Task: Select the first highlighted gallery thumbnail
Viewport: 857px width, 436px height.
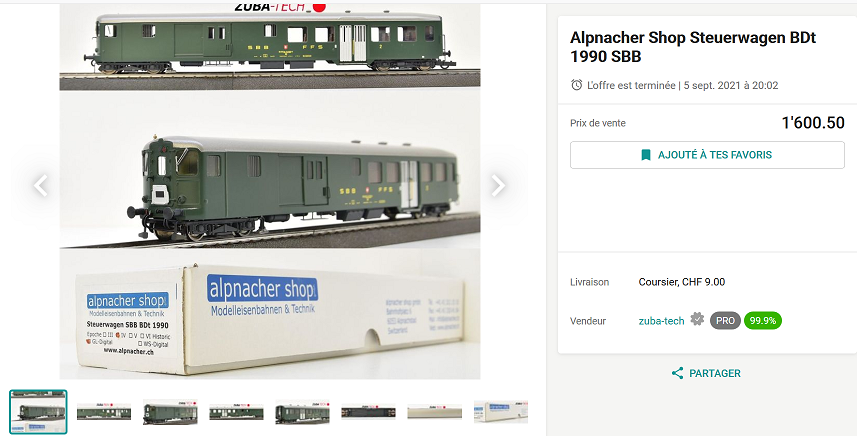Action: tap(38, 412)
